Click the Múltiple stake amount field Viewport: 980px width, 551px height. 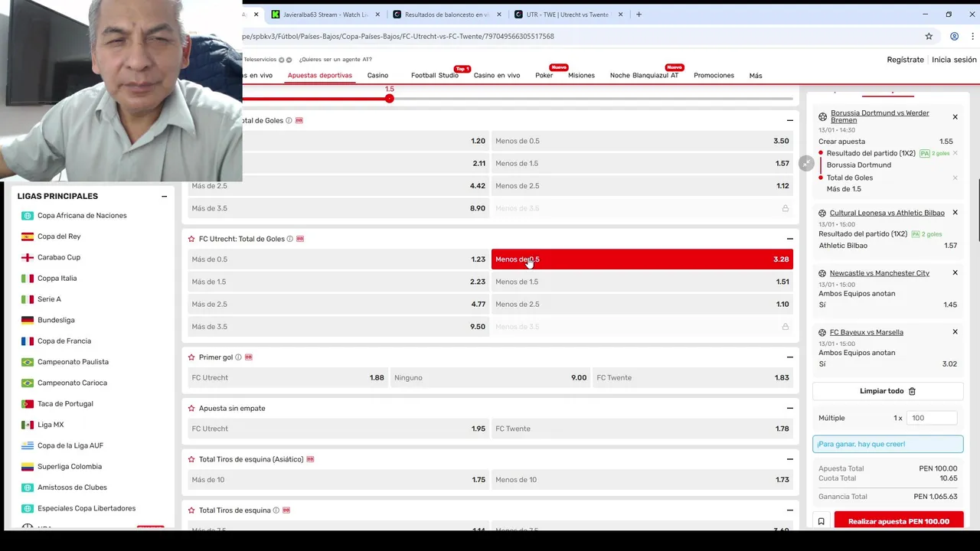point(933,418)
